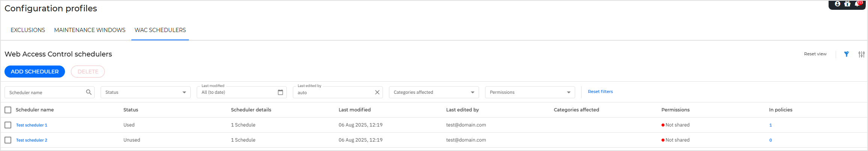Click the search magnifier in Scheduler name

89,92
